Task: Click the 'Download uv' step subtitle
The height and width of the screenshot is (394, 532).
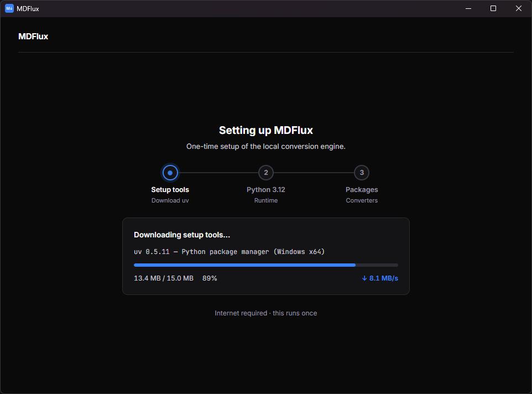Action: (x=170, y=200)
